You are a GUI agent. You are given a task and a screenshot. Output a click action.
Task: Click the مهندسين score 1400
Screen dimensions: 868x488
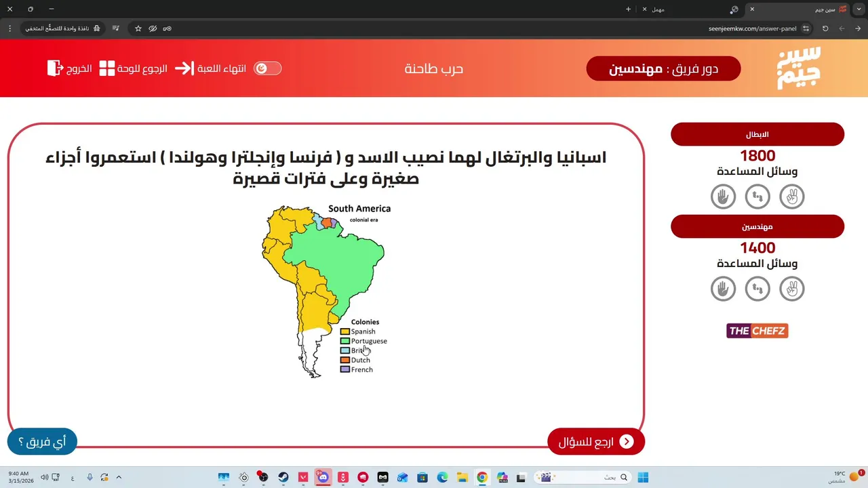click(x=757, y=248)
